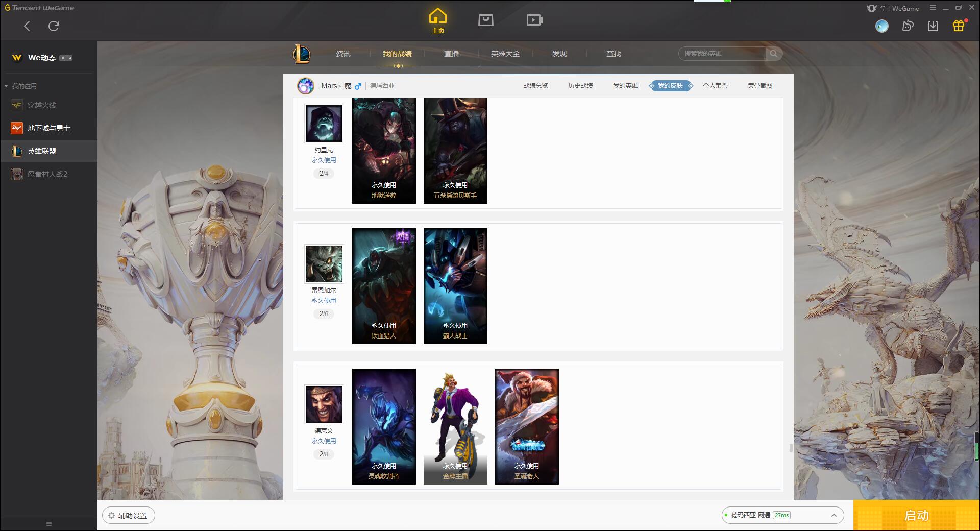Open the 霸天战士 skin card
This screenshot has height=531, width=980.
tap(455, 286)
